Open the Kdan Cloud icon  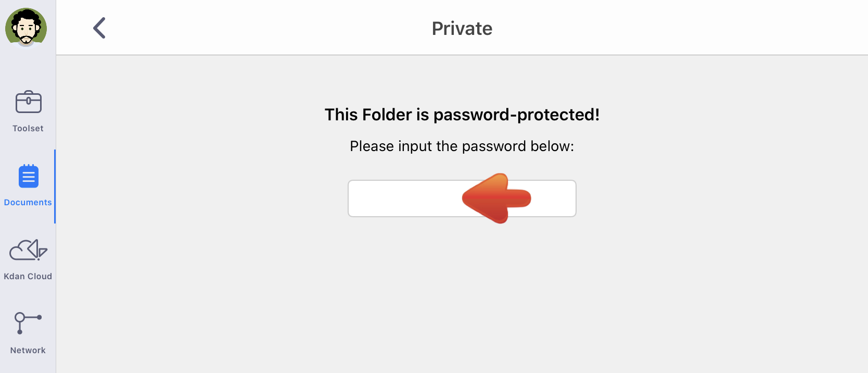28,250
